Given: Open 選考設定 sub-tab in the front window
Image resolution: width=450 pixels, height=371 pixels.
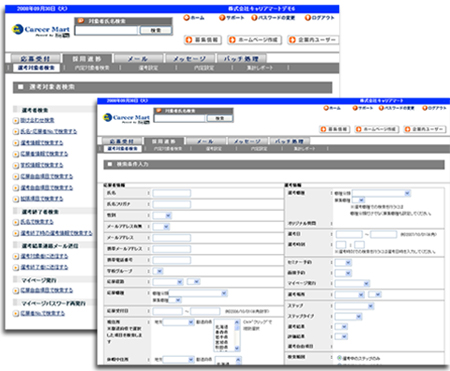Looking at the screenshot, I should [x=214, y=149].
